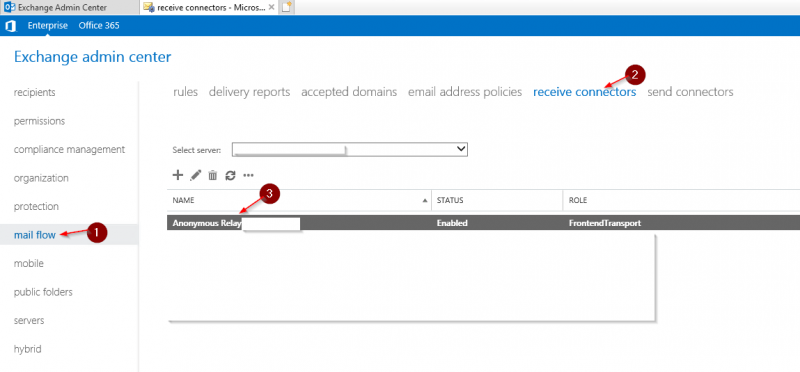Screen dimensions: 800x372
Task: Go to permissions in sidebar
Action: (x=39, y=121)
